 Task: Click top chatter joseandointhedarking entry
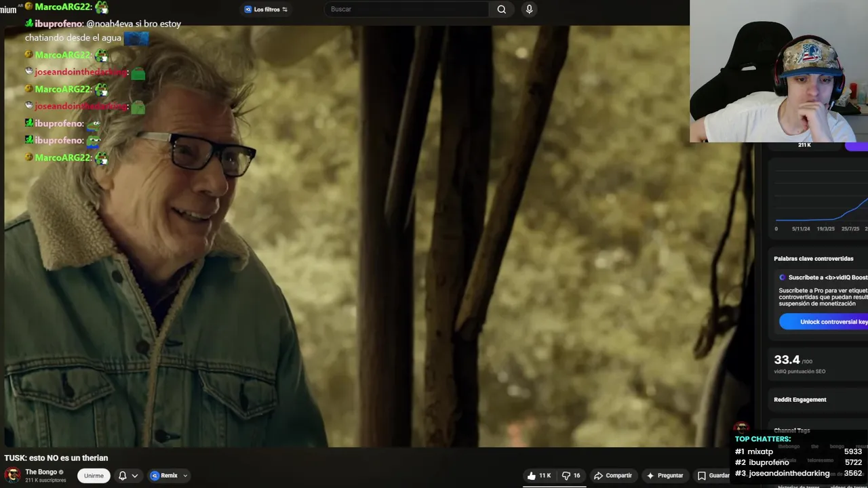coord(799,473)
